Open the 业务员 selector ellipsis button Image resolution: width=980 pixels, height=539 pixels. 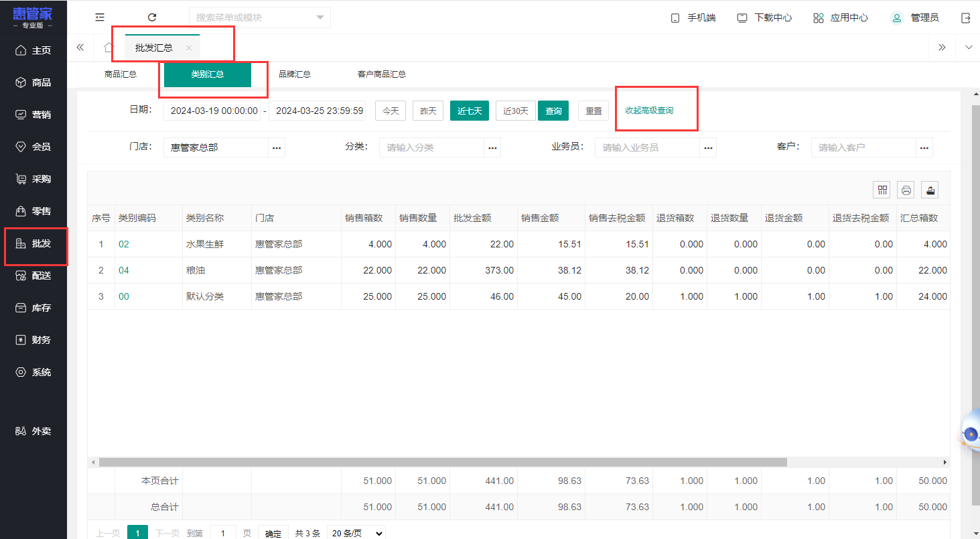click(708, 147)
